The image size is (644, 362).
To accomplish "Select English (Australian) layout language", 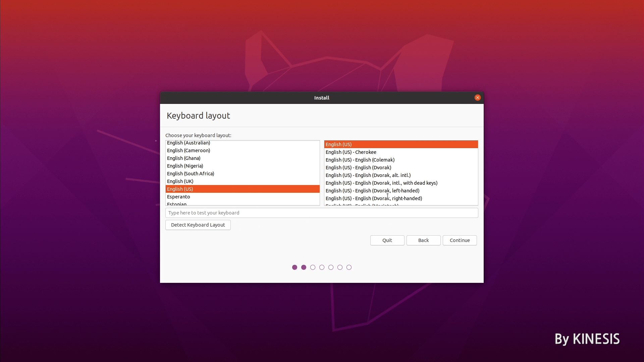I will click(189, 143).
